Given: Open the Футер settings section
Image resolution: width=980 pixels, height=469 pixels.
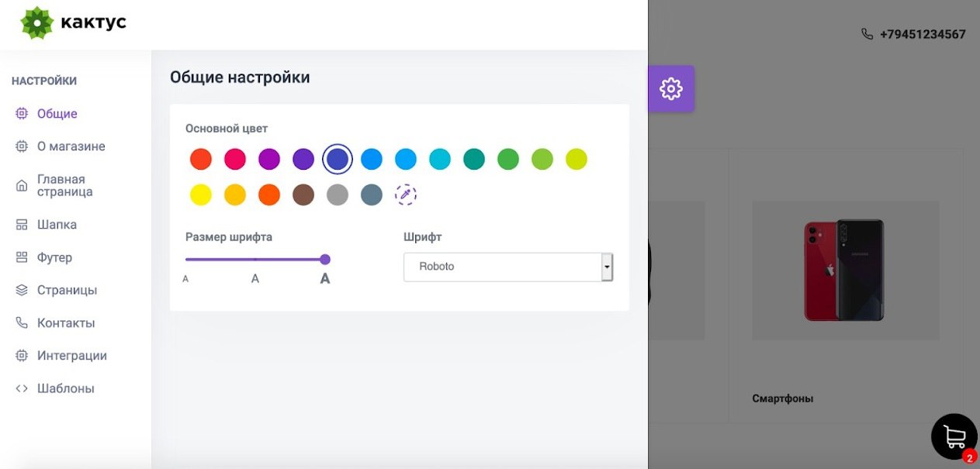Looking at the screenshot, I should [x=54, y=257].
